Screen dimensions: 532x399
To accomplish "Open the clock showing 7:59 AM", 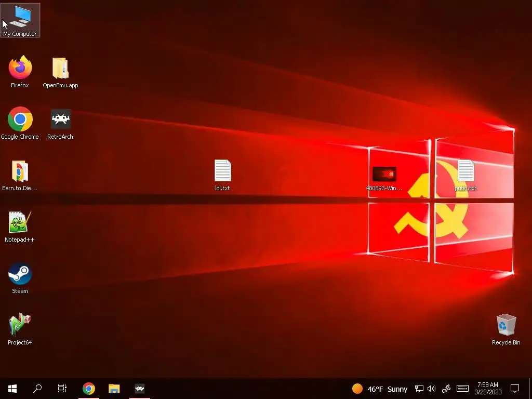I will click(x=488, y=389).
